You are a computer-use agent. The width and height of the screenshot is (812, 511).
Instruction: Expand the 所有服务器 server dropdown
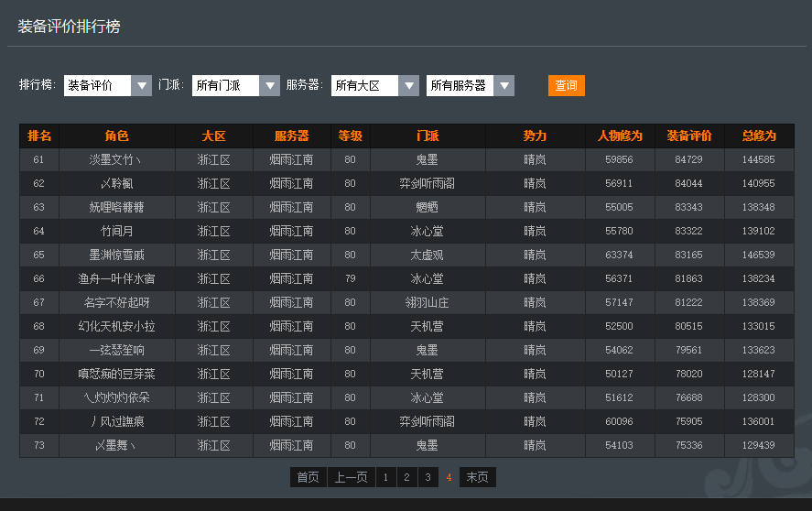(470, 85)
